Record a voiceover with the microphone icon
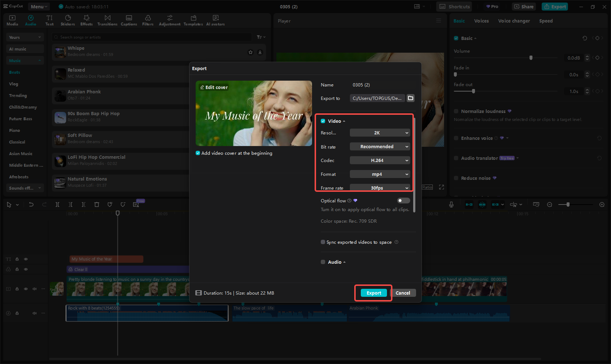Viewport: 611px width, 364px height. click(451, 204)
